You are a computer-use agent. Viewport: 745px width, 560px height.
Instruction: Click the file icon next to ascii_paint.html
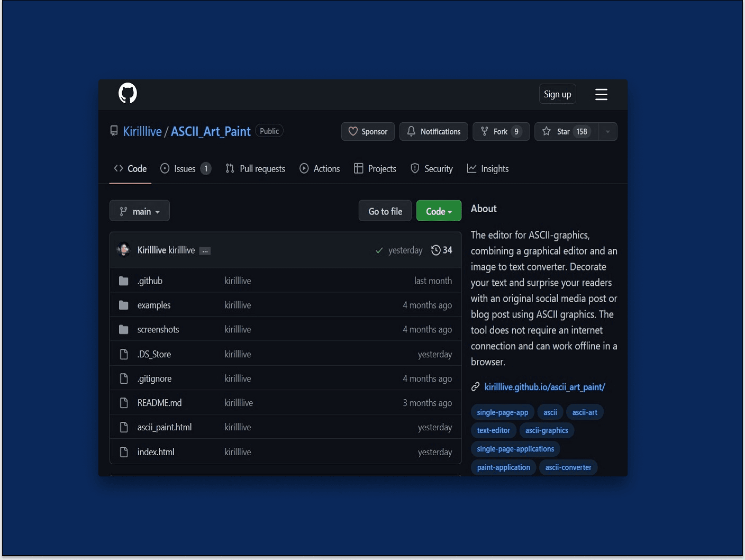[x=124, y=427]
